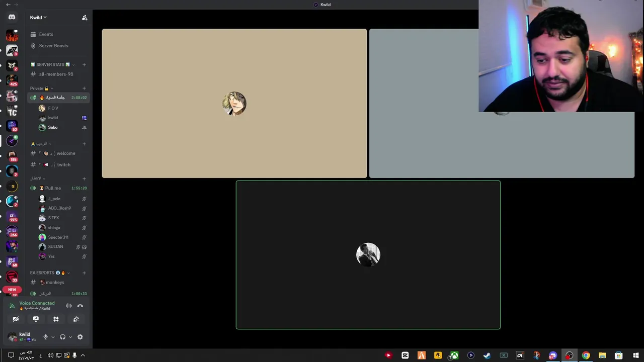Open Rockstar Games Launcher from taskbar
Image resolution: width=644 pixels, height=362 pixels.
point(438,355)
